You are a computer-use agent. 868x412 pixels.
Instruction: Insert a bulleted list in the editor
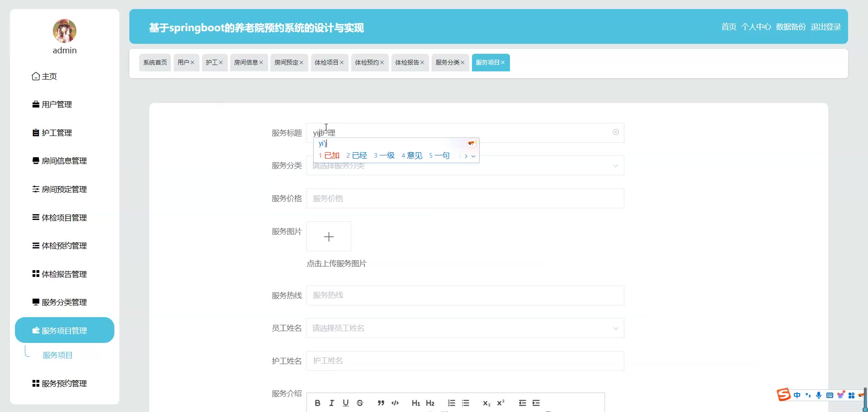coord(466,403)
